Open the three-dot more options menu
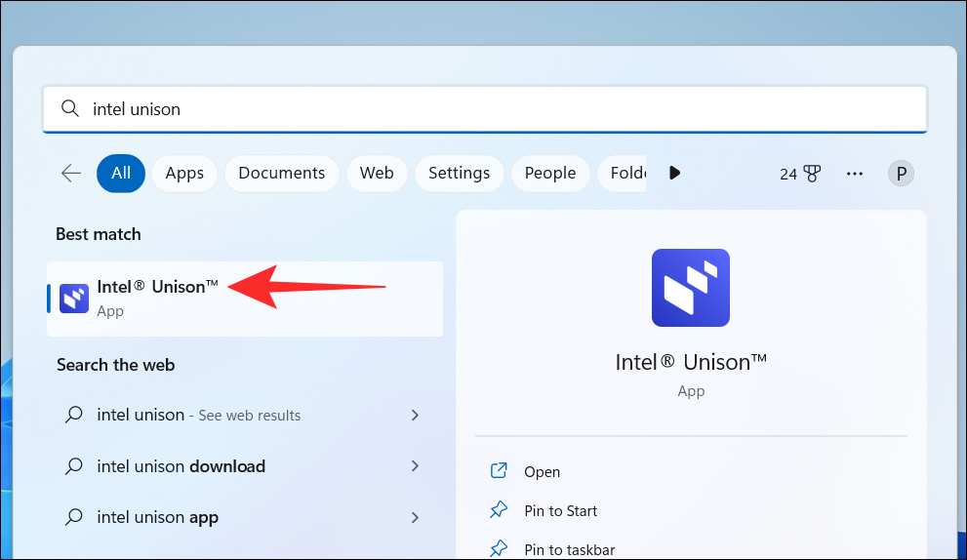 [855, 174]
